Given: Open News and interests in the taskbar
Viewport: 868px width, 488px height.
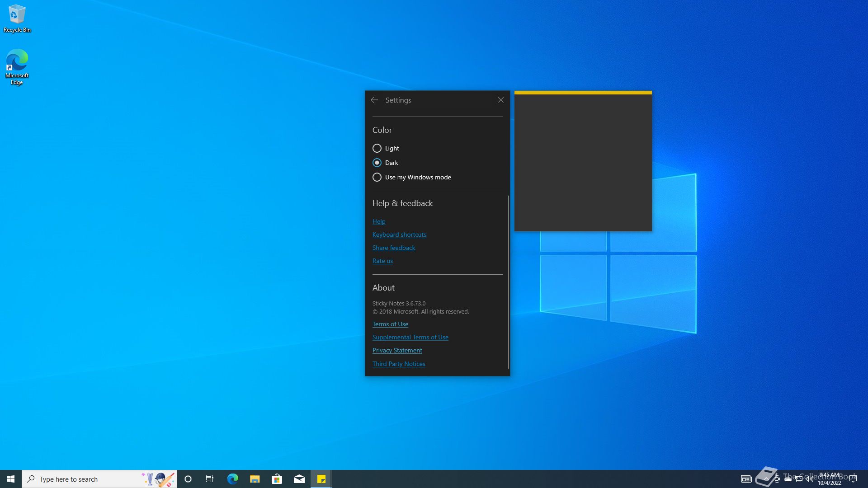Looking at the screenshot, I should [746, 479].
